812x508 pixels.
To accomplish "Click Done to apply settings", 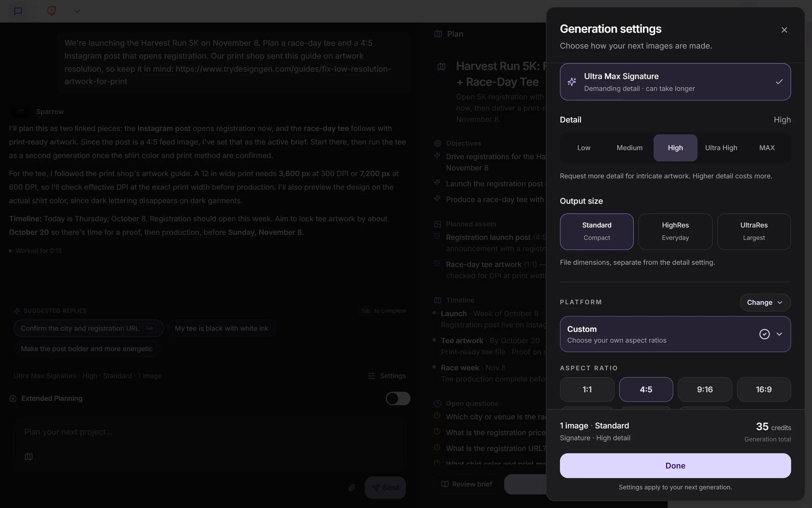I will click(x=675, y=465).
